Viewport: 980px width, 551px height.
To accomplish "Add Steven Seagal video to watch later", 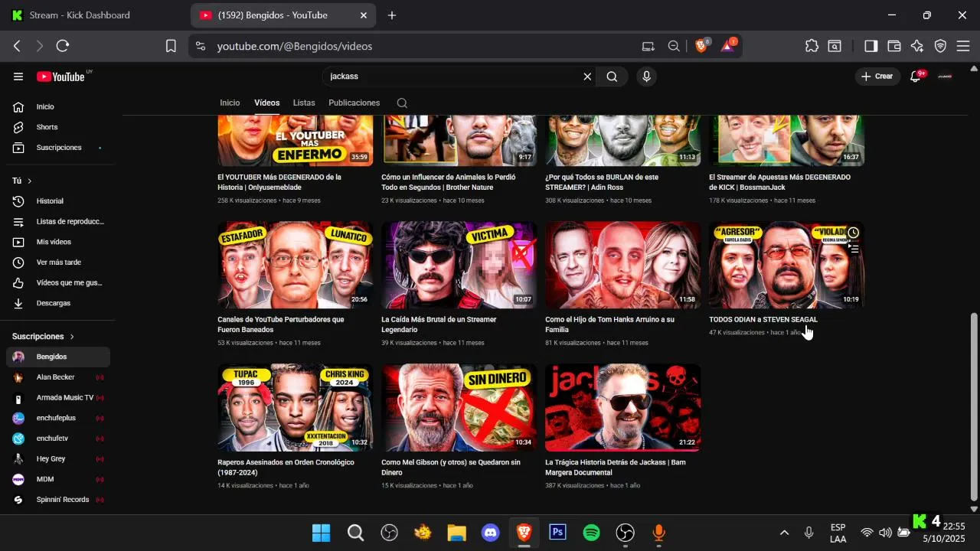I will coord(854,233).
